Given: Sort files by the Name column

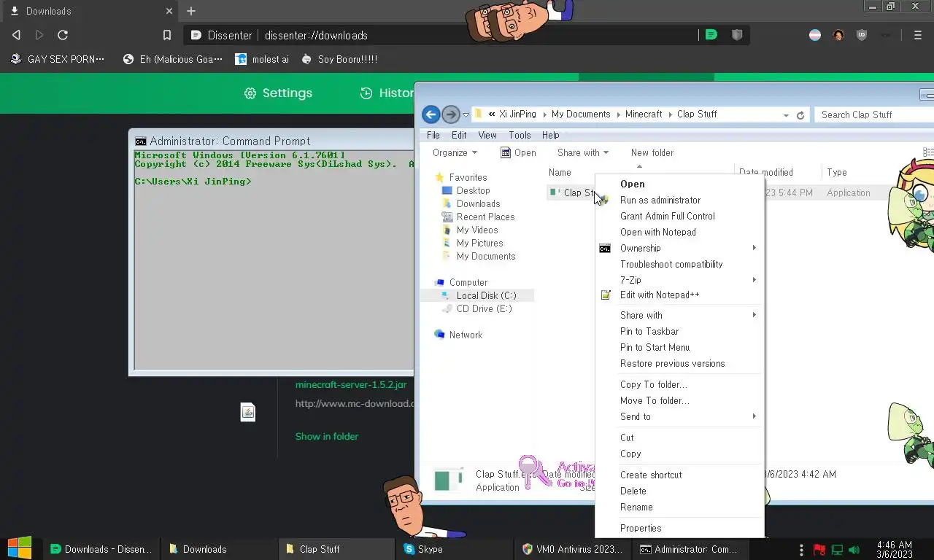Looking at the screenshot, I should tap(560, 173).
